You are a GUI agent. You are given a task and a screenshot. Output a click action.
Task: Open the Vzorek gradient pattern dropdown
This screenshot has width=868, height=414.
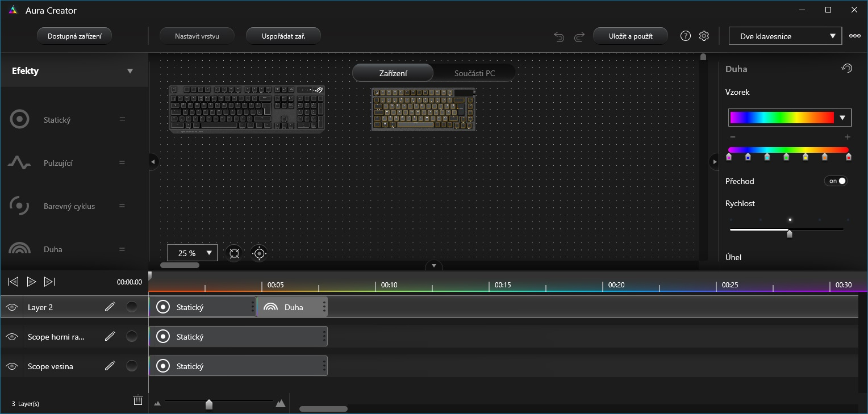(790, 118)
